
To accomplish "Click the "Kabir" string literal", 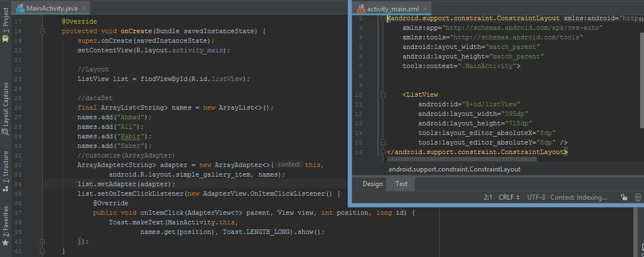I will pyautogui.click(x=131, y=136).
